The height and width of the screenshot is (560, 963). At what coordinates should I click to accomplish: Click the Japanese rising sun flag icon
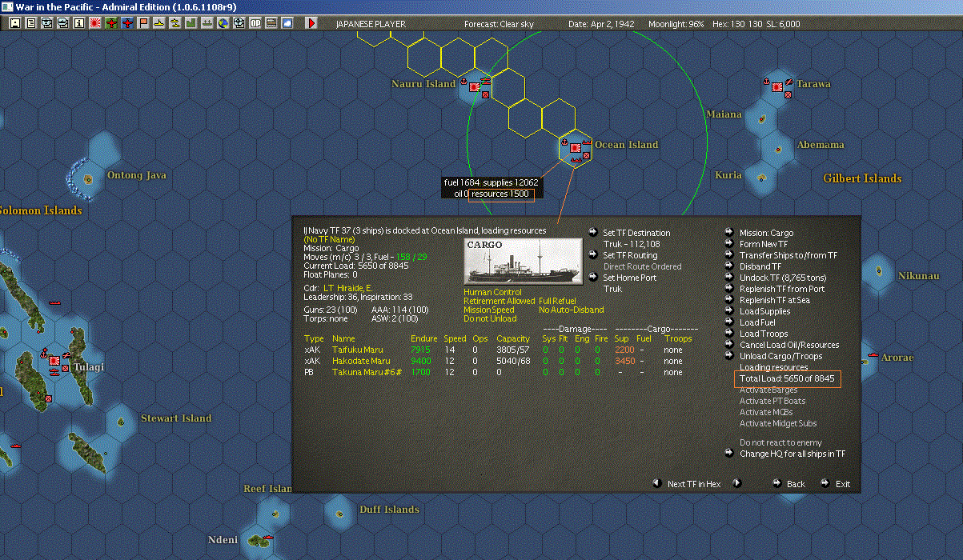(94, 23)
